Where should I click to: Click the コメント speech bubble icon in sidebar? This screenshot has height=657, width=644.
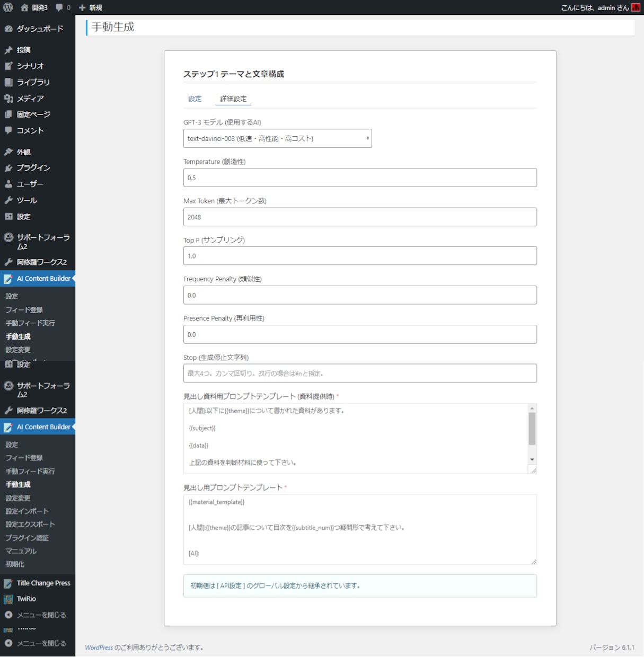[8, 130]
